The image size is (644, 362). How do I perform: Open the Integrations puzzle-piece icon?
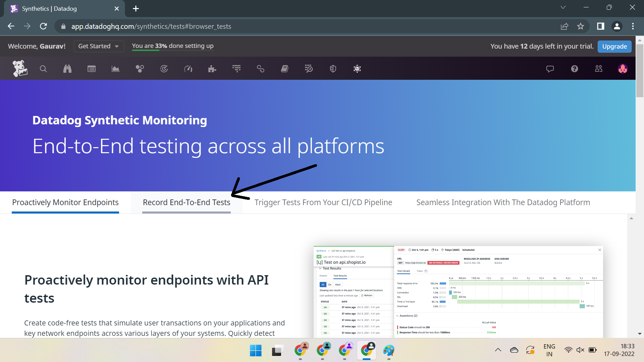click(x=212, y=69)
